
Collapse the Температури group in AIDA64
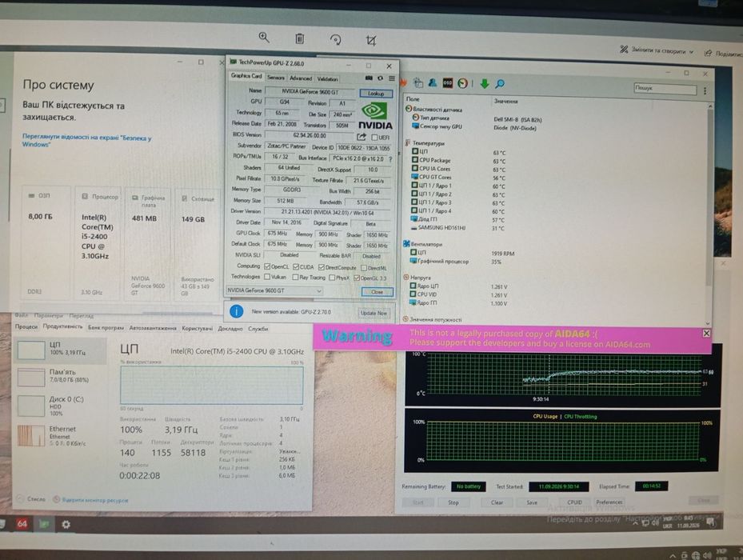click(408, 142)
